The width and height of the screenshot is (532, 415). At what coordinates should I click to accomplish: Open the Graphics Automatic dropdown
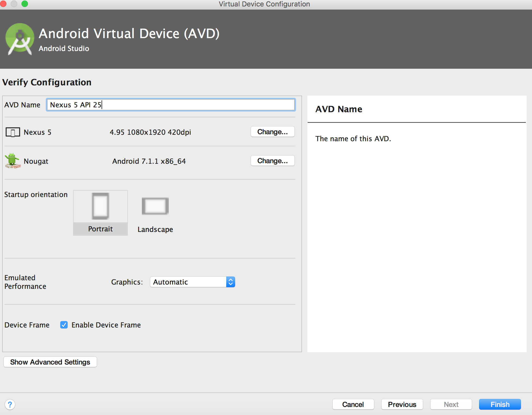click(x=192, y=282)
